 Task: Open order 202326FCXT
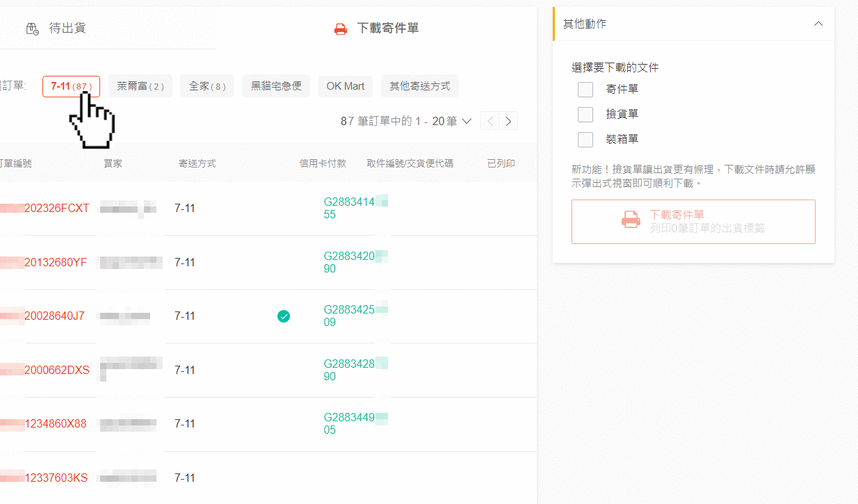click(x=56, y=208)
